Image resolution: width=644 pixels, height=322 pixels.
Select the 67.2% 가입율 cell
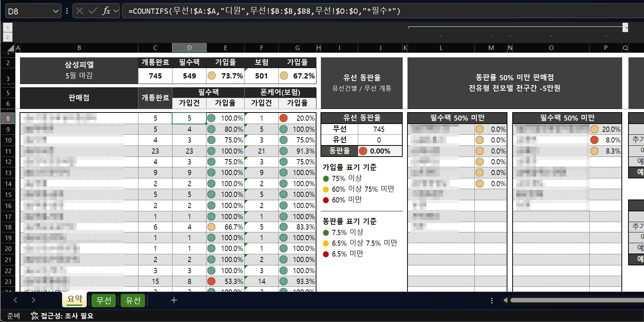pyautogui.click(x=297, y=76)
